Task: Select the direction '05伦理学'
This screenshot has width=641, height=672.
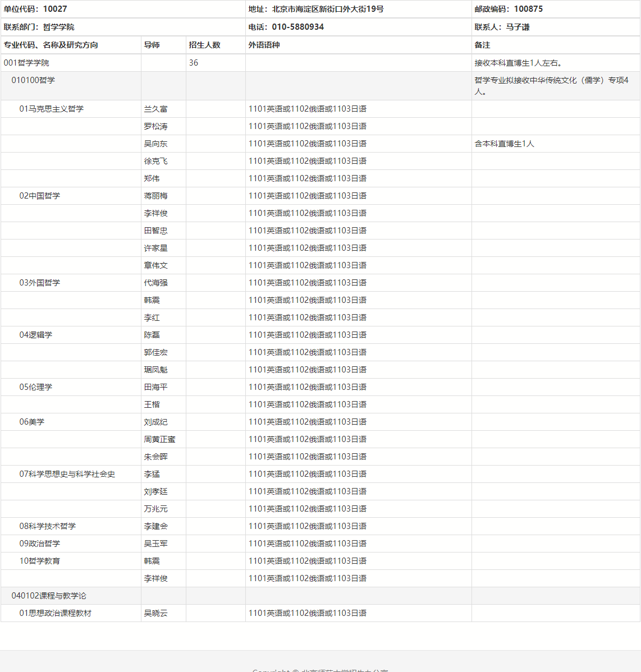Action: [35, 387]
